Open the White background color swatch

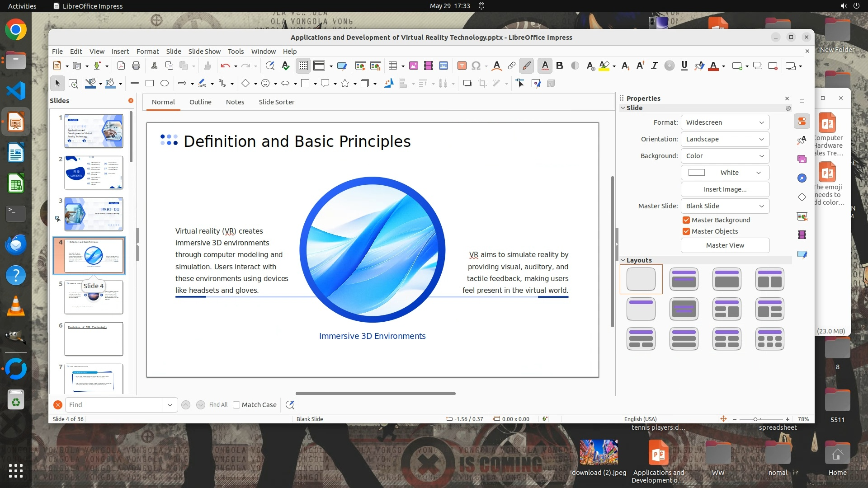coord(725,173)
